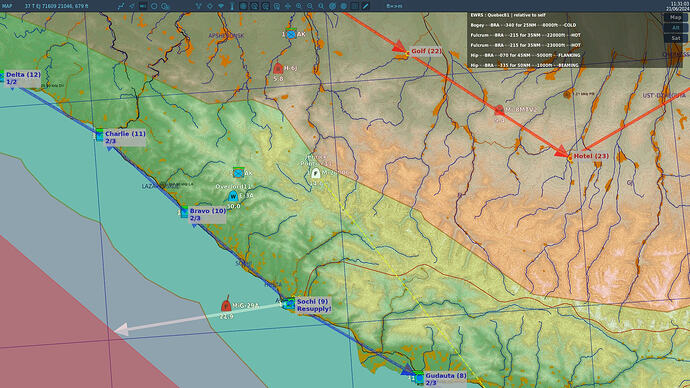
Task: Toggle the rectangular labels icon in toolbar
Action: (143, 6)
